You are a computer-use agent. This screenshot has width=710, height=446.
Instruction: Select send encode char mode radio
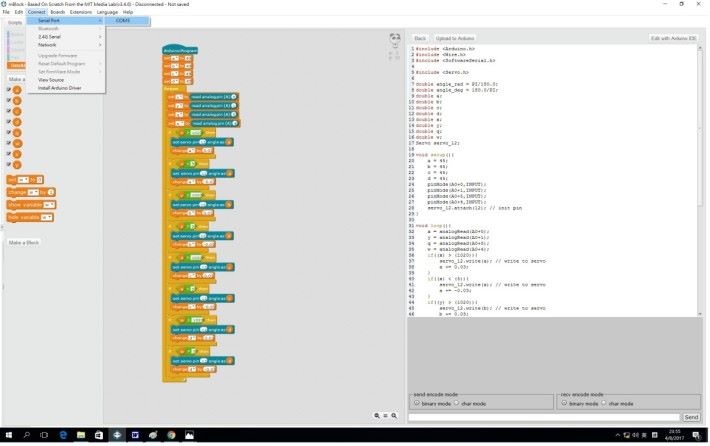click(x=456, y=403)
